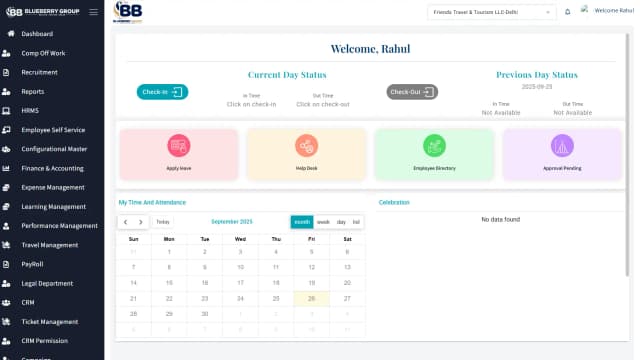Open the Friends Travel & Tourism company dropdown
The image size is (640, 360).
491,12
